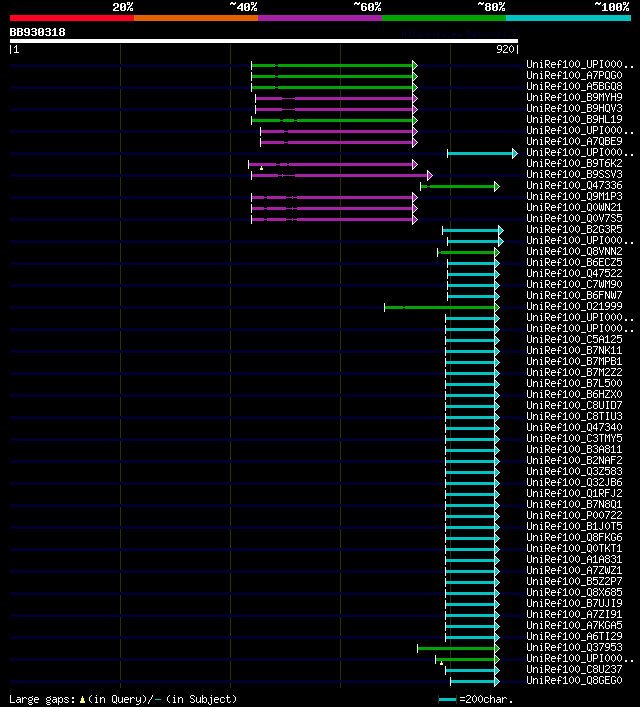The height and width of the screenshot is (707, 640).
Task: Select hit label UniRef100_B9HQV3
Action: (x=574, y=108)
